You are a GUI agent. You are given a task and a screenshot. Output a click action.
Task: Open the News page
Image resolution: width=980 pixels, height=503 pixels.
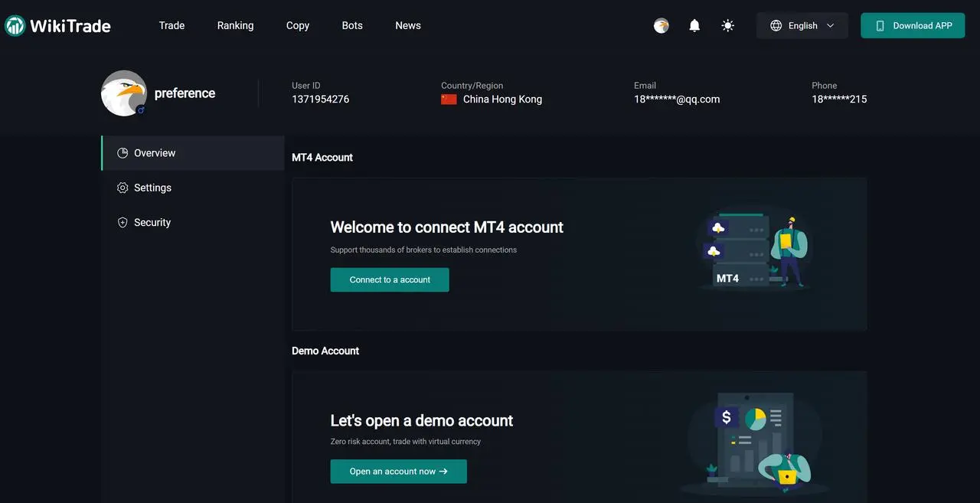pyautogui.click(x=408, y=25)
